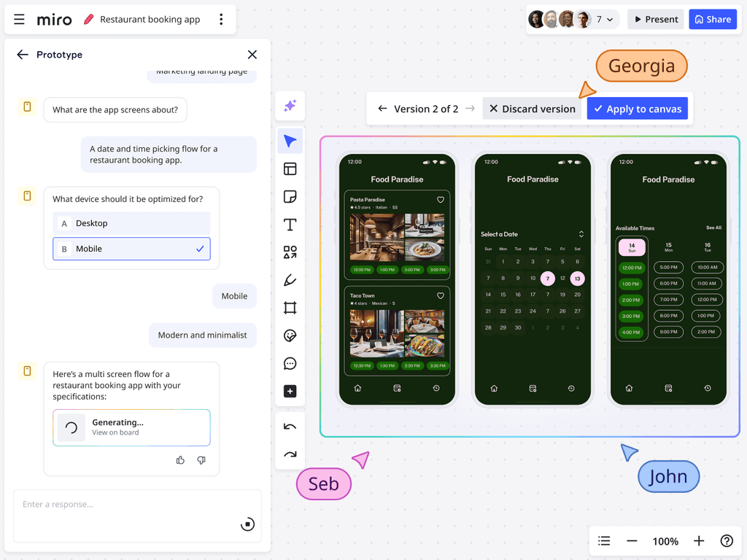This screenshot has height=560, width=747.
Task: Go back from the Prototype panel
Action: [x=22, y=54]
